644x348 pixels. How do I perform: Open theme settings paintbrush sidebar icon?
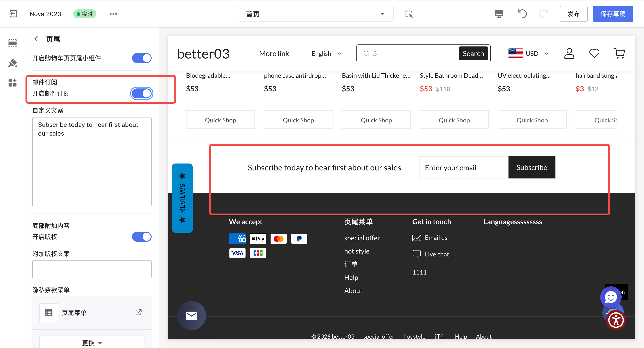(x=12, y=63)
